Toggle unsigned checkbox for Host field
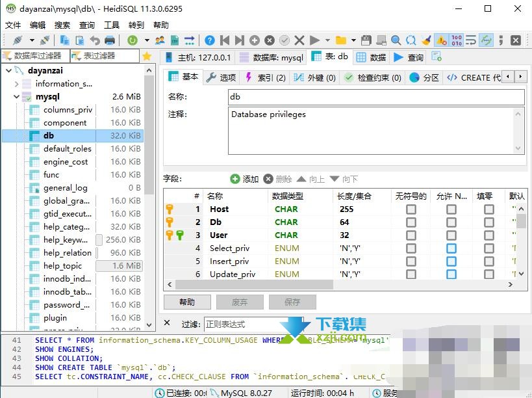Viewport: 532px width, 398px height. pyautogui.click(x=411, y=209)
